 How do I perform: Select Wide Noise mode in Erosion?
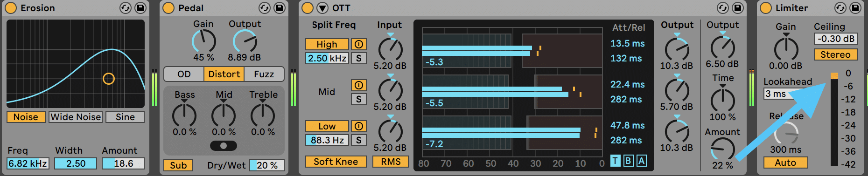coord(76,117)
